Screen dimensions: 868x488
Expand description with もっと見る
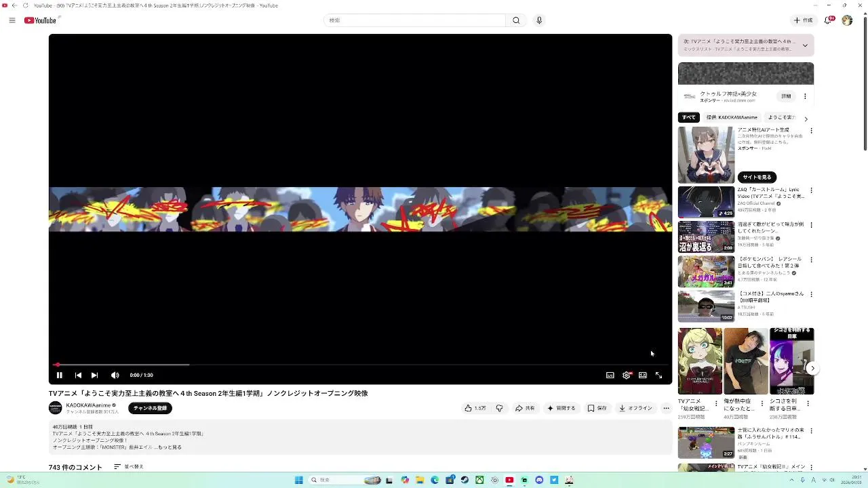coord(170,447)
